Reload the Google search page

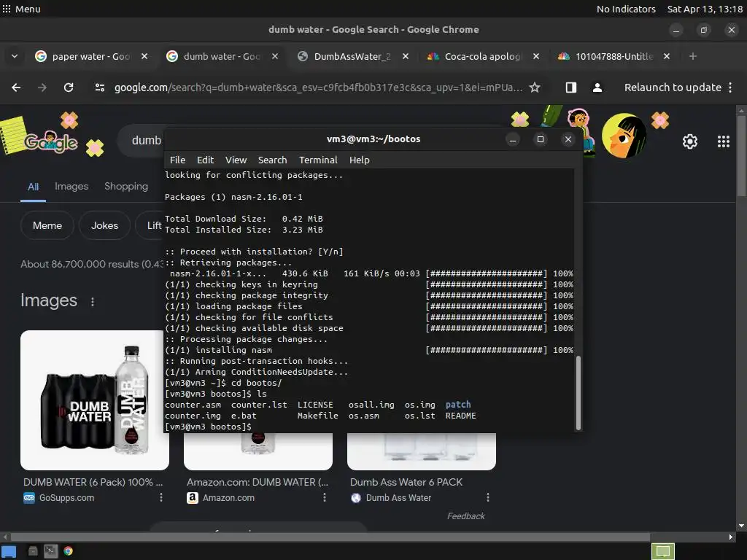69,87
